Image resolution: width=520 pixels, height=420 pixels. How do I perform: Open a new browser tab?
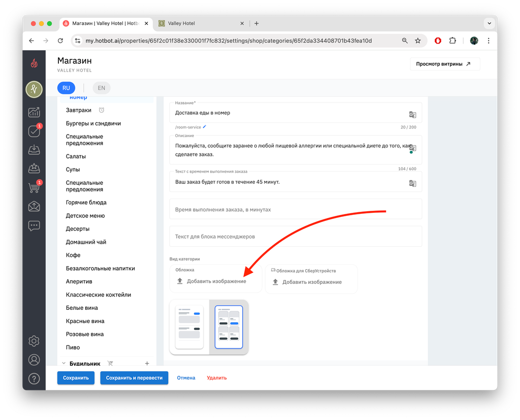coord(256,23)
